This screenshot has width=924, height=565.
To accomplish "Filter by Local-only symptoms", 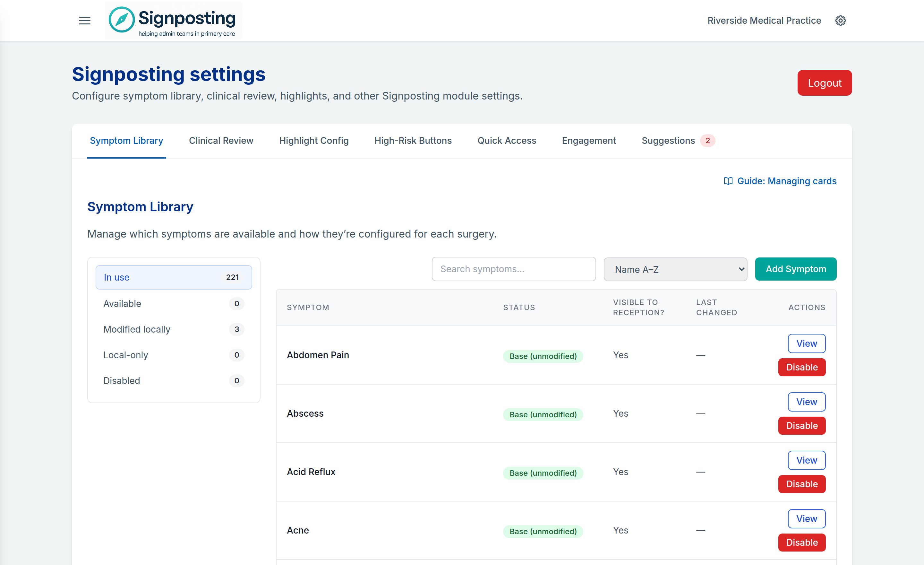I will (174, 355).
